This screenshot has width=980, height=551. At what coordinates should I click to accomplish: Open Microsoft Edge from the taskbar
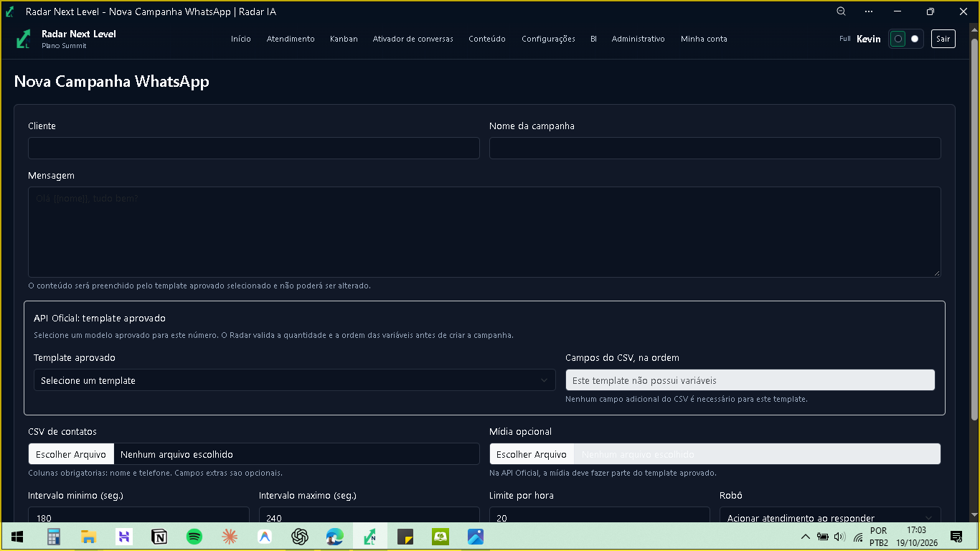point(335,537)
